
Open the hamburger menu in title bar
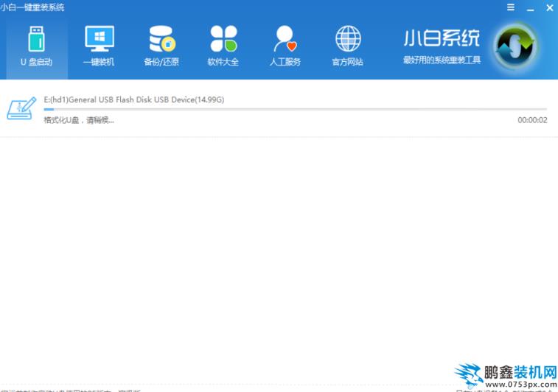point(511,7)
